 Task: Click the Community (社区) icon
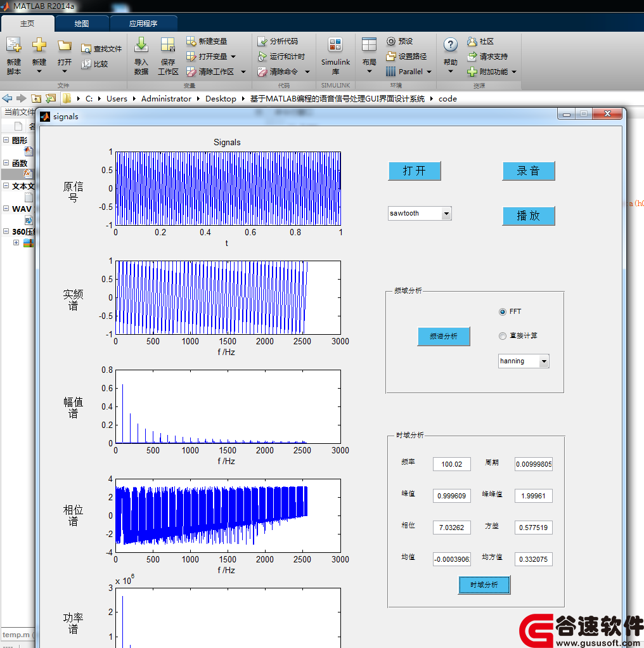tap(472, 41)
